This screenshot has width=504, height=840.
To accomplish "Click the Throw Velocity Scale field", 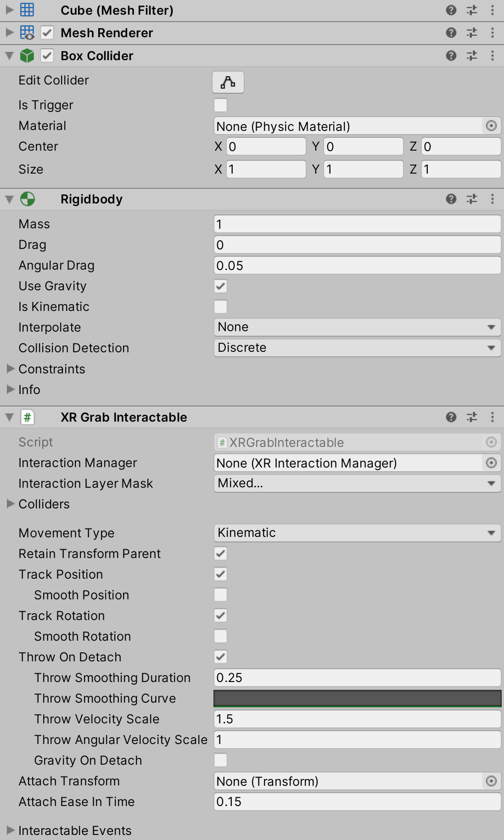I will (357, 719).
